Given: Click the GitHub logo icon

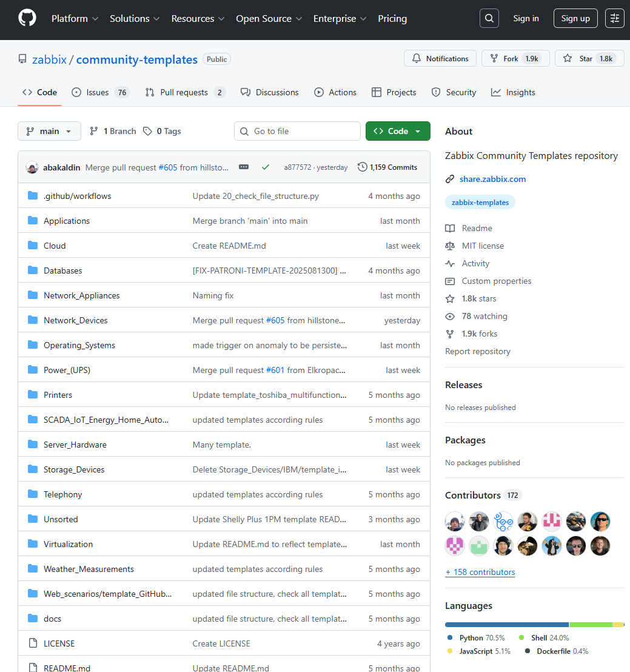Looking at the screenshot, I should click(27, 18).
